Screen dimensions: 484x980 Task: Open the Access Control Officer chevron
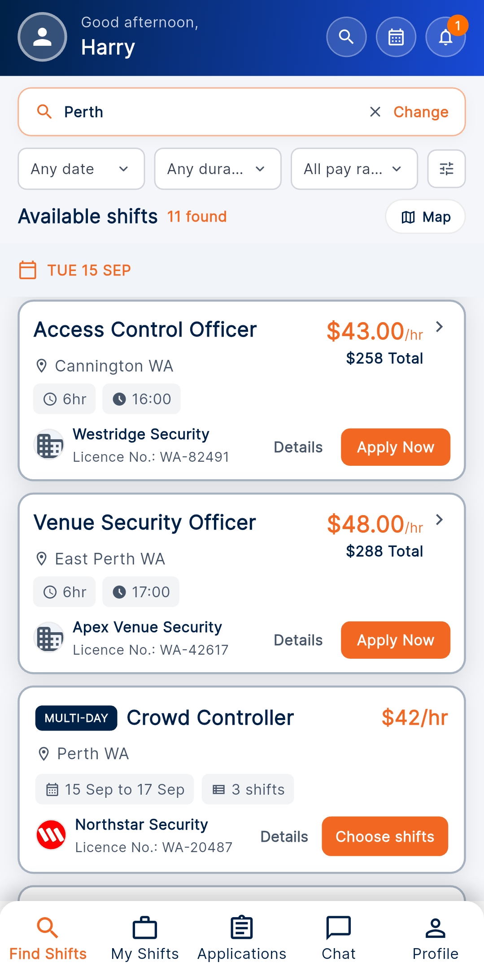[x=440, y=327]
